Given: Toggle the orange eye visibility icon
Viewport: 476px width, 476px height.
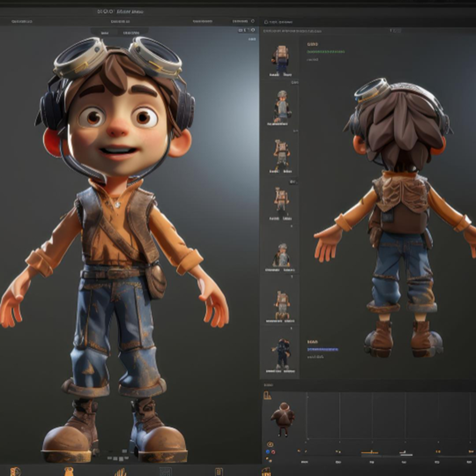Looking at the screenshot, I should (x=270, y=444).
